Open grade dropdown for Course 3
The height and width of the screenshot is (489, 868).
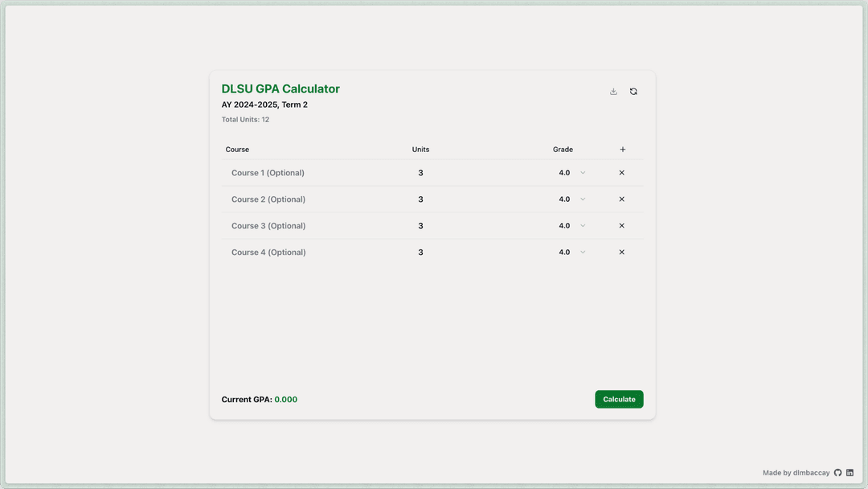[x=572, y=226]
